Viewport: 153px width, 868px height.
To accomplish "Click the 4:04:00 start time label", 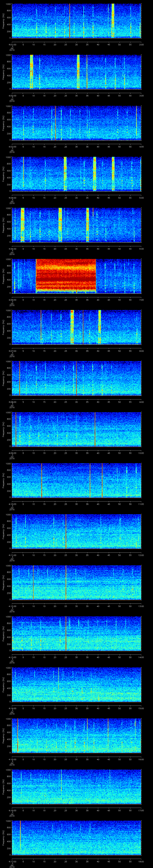I will point(12,198).
